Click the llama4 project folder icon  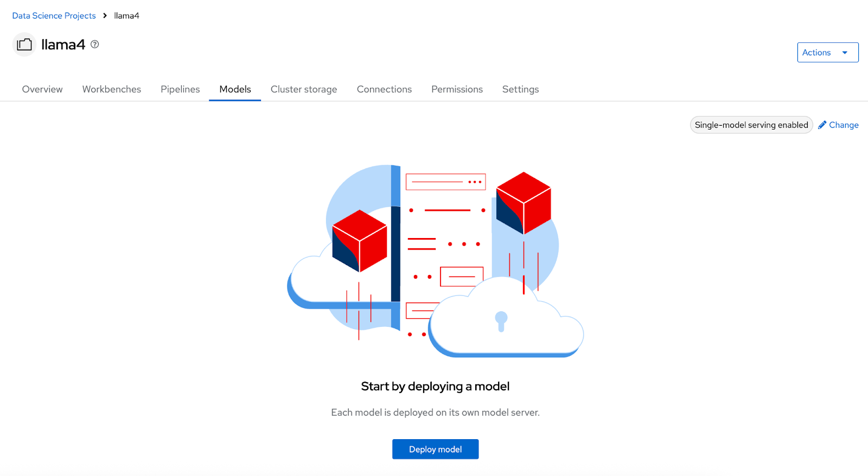(24, 44)
